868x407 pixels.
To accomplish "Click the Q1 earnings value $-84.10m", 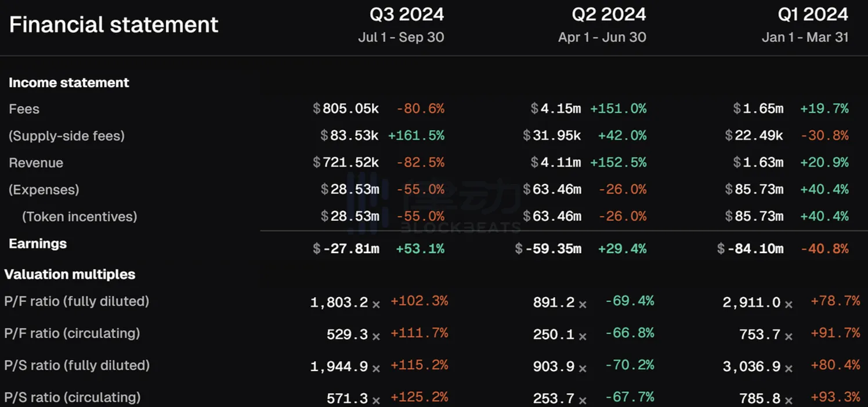I will tap(750, 248).
